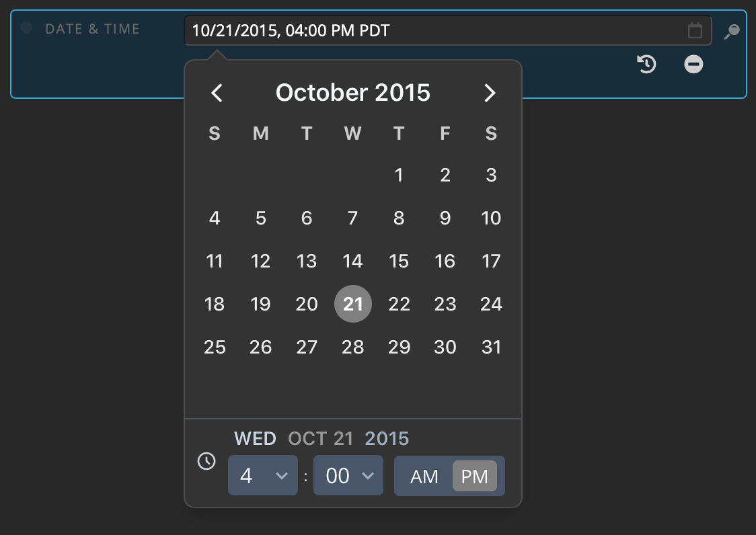The width and height of the screenshot is (756, 535).
Task: Pick October 31 on the calendar
Action: click(491, 347)
